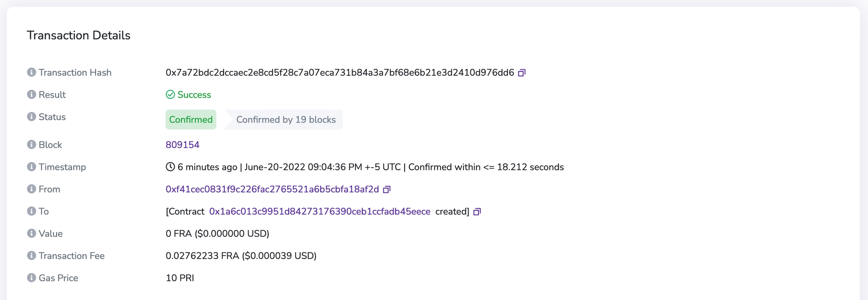The height and width of the screenshot is (300, 868).
Task: Open block 809154
Action: (182, 145)
